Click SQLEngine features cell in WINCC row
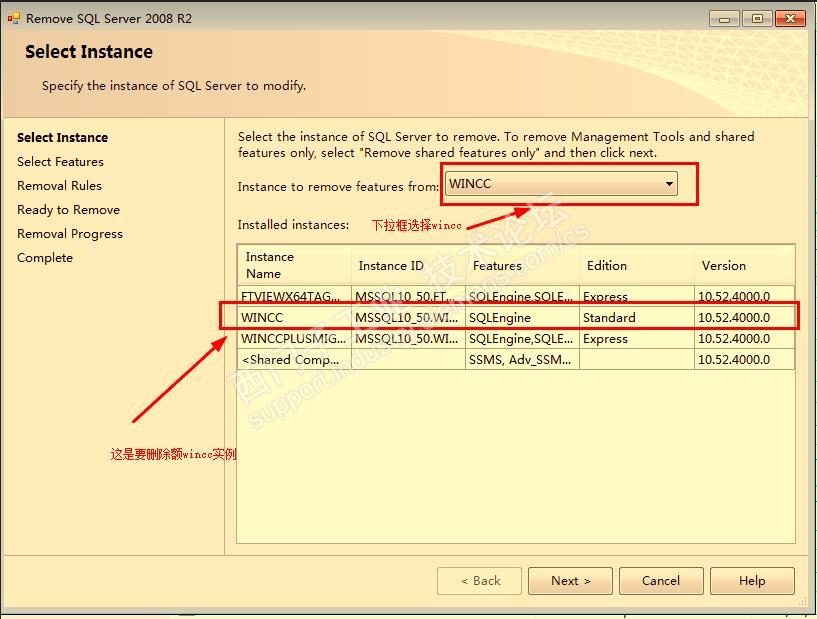817x619 pixels. tap(523, 317)
